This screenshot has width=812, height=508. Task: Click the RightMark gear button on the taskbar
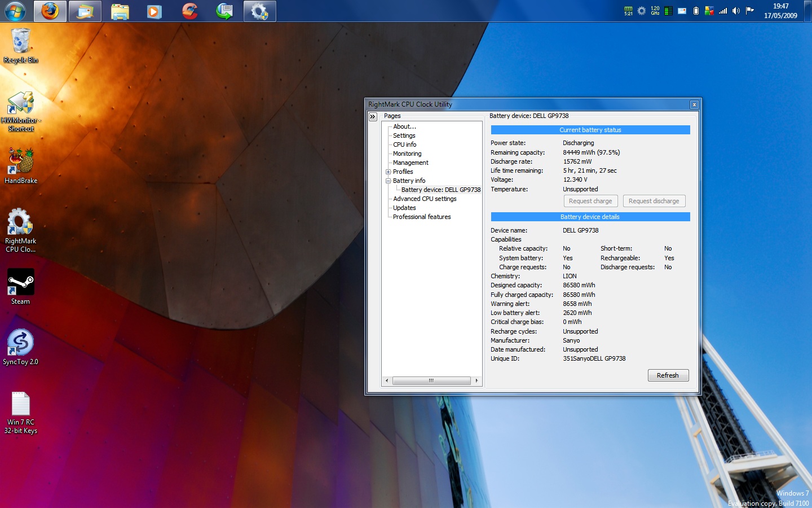pos(259,11)
